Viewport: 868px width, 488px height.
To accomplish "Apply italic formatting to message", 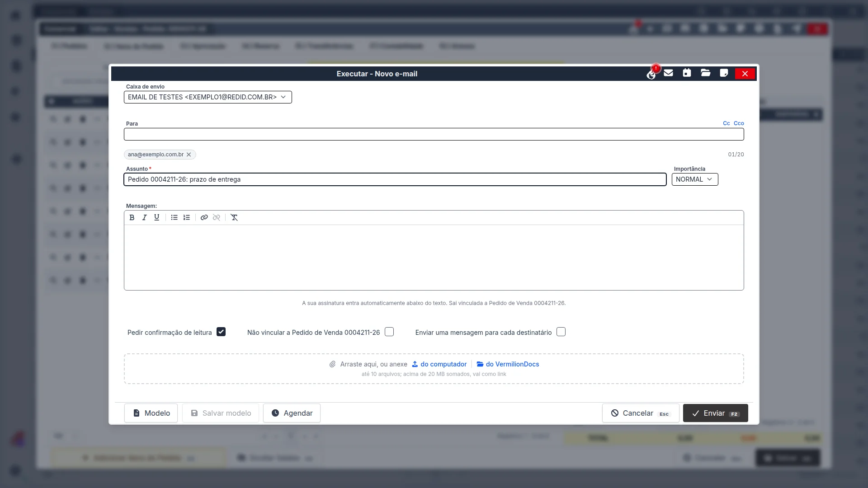I will click(144, 217).
